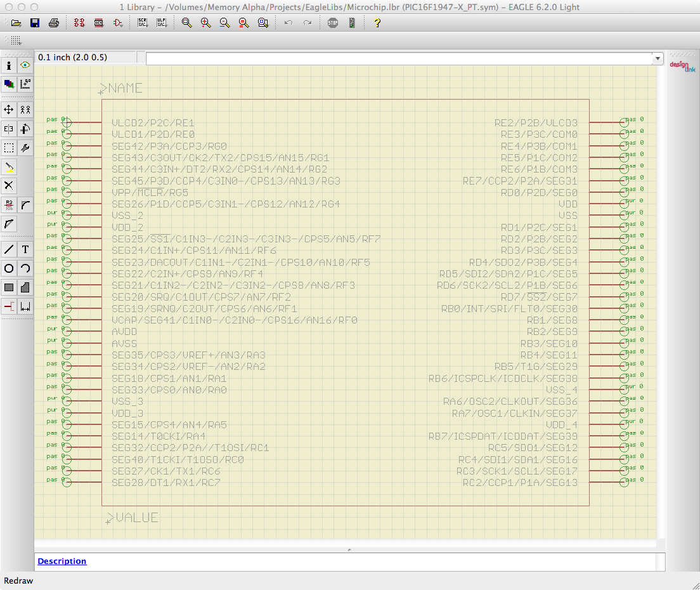700x590 pixels.
Task: Click the traffic light Go icon
Action: (x=352, y=23)
